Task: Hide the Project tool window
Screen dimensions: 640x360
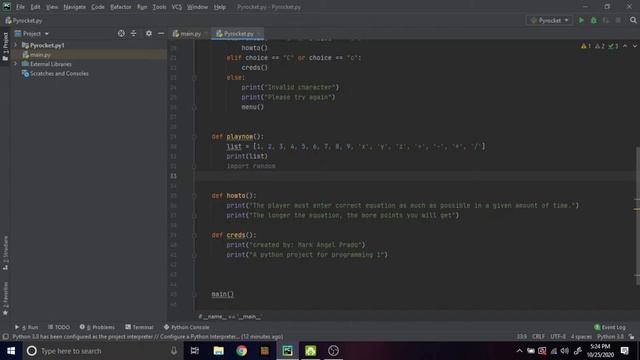Action: tap(161, 33)
